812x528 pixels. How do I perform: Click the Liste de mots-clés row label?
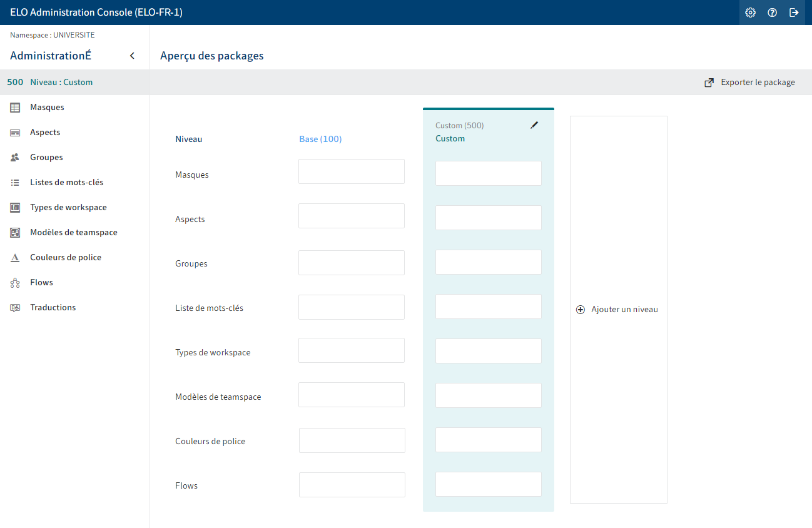[x=210, y=308]
